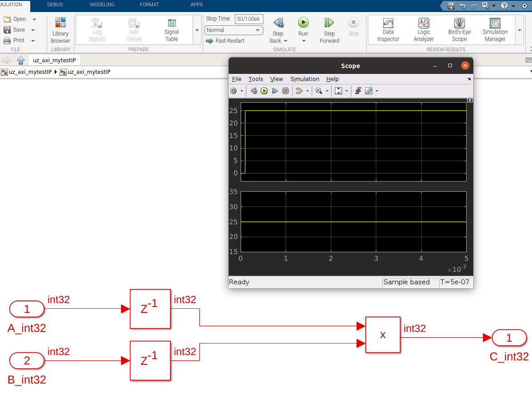Open the Bird's-Eye Scope
Screen dimensions: 532x400
pyautogui.click(x=459, y=29)
